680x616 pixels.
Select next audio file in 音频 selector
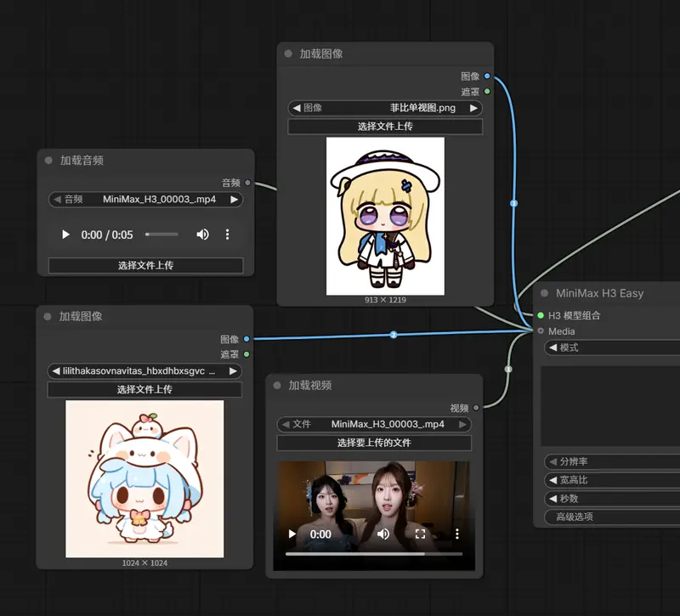pos(235,200)
